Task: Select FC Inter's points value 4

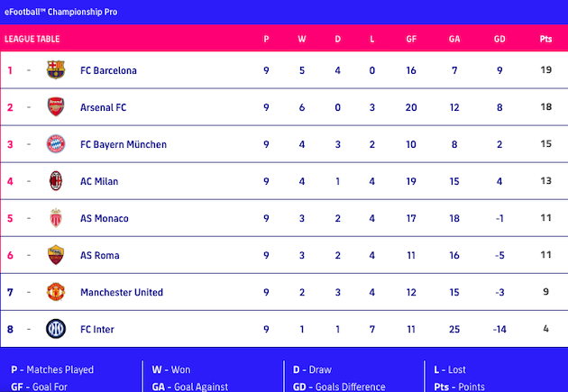Action: pos(545,329)
